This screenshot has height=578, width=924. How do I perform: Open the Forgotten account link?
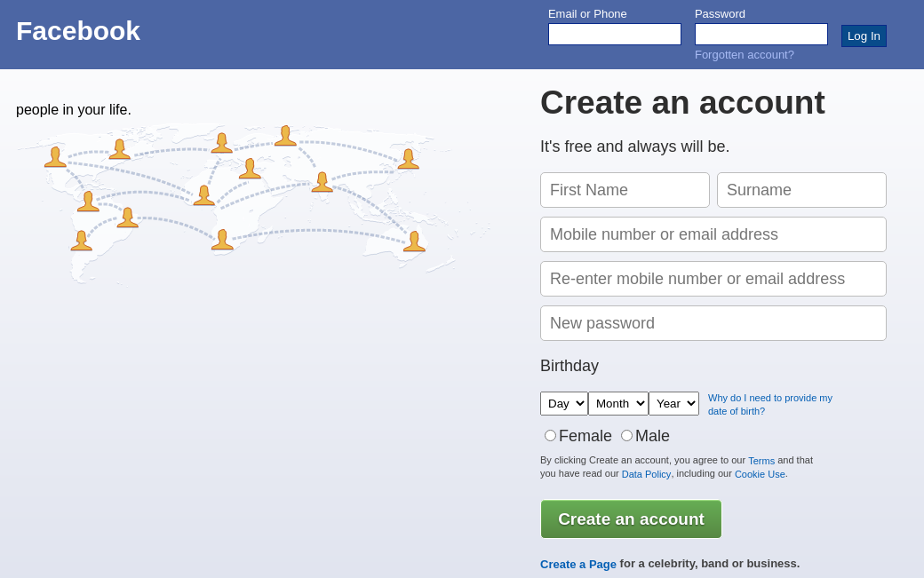[745, 55]
